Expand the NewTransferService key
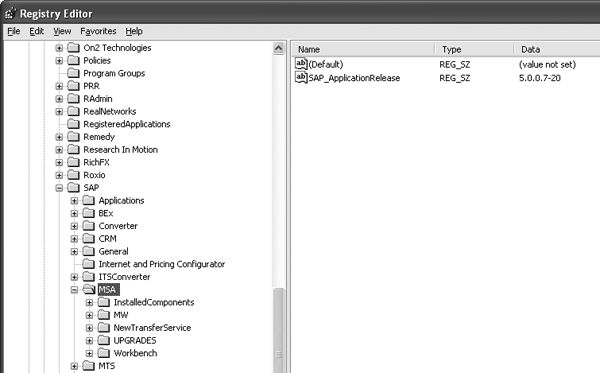The width and height of the screenshot is (600, 373). tap(89, 327)
